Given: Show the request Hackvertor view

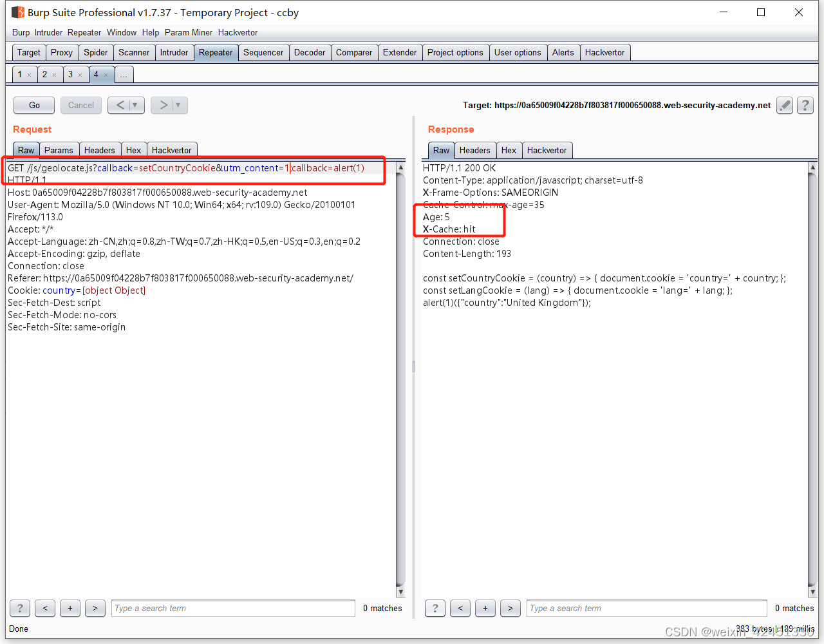Looking at the screenshot, I should (171, 150).
